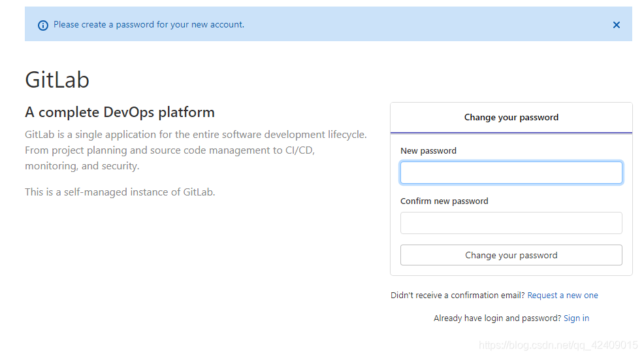Open the Request a new one link
The width and height of the screenshot is (644, 357).
[562, 296]
